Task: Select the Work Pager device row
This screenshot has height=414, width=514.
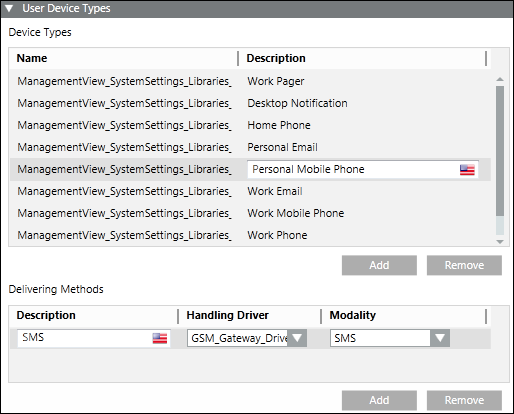Action: pos(250,81)
